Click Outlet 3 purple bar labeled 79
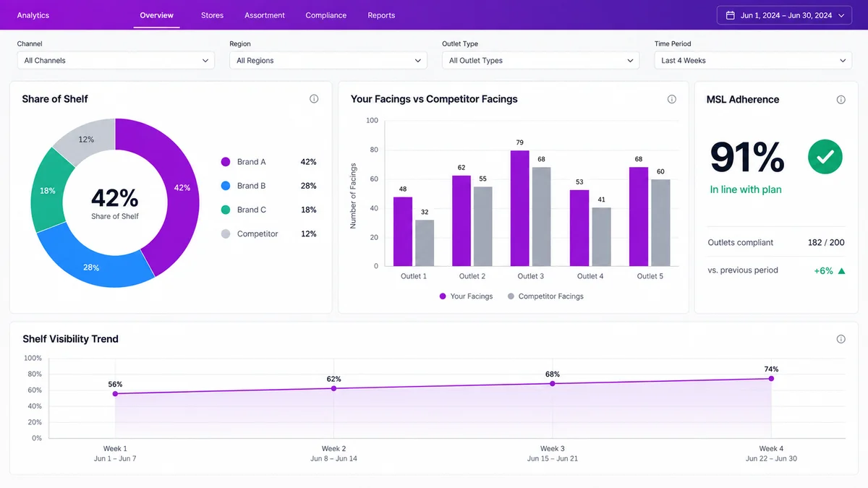 click(520, 208)
